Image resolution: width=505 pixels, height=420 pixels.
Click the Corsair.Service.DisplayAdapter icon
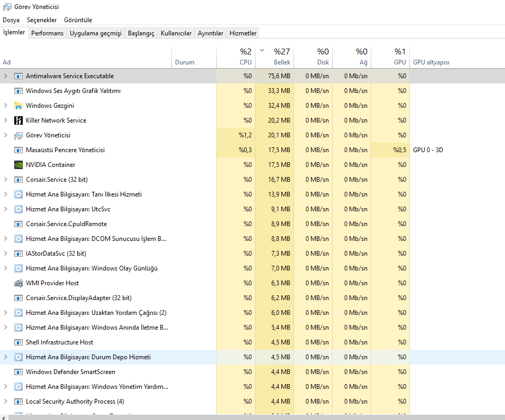tap(19, 298)
